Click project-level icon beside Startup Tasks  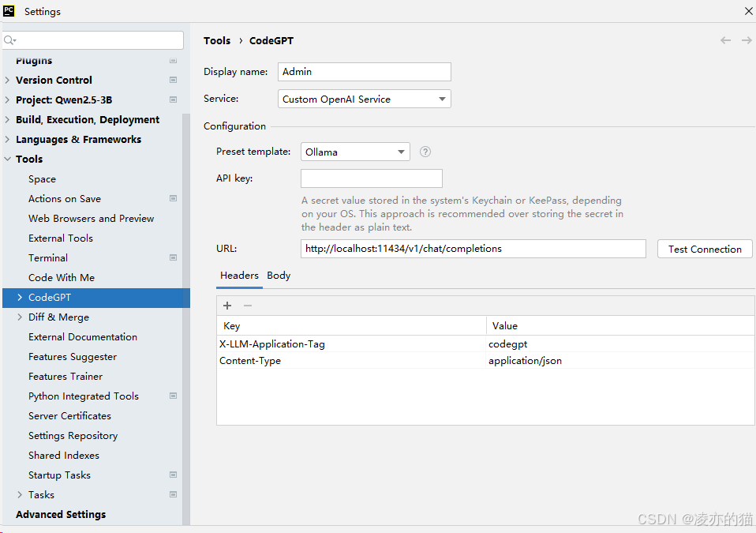pyautogui.click(x=173, y=475)
